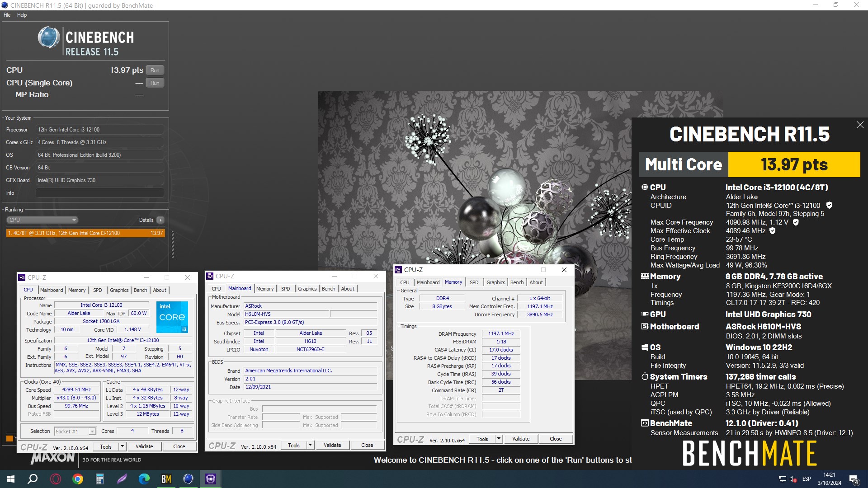Click the Motherboard section icon in BenchMate
The width and height of the screenshot is (868, 488).
645,326
